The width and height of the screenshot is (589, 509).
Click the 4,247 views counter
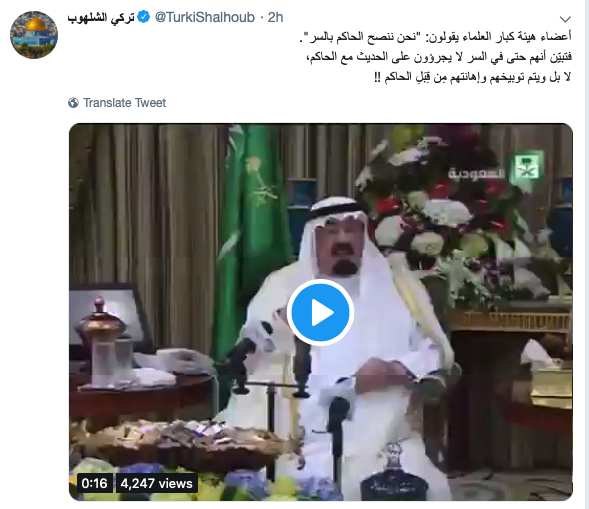click(x=156, y=483)
